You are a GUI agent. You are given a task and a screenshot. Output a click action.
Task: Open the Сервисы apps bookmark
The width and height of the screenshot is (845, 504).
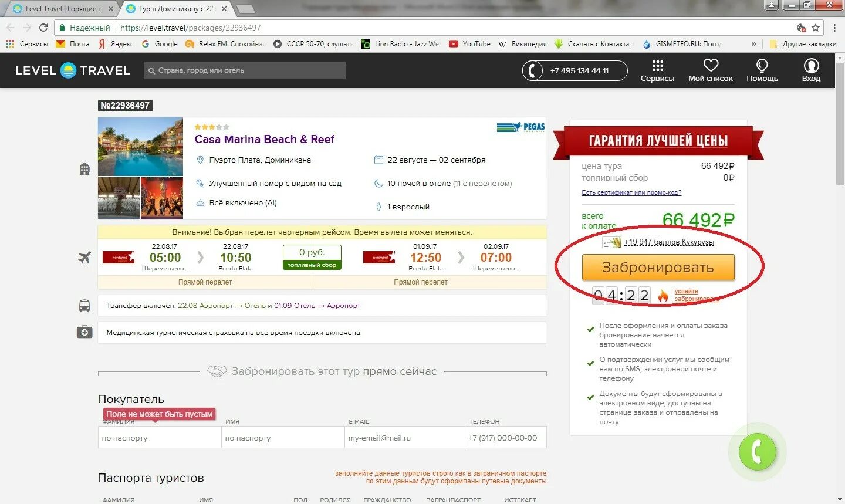tap(27, 44)
